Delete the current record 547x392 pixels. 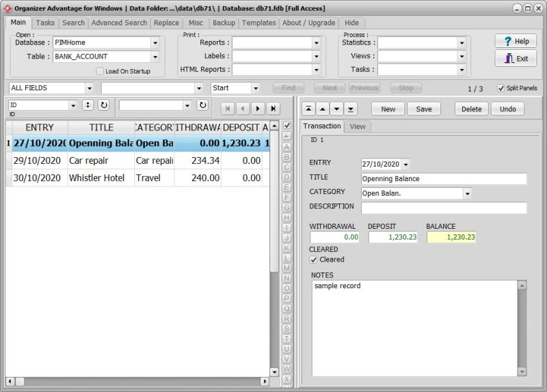[x=471, y=109]
